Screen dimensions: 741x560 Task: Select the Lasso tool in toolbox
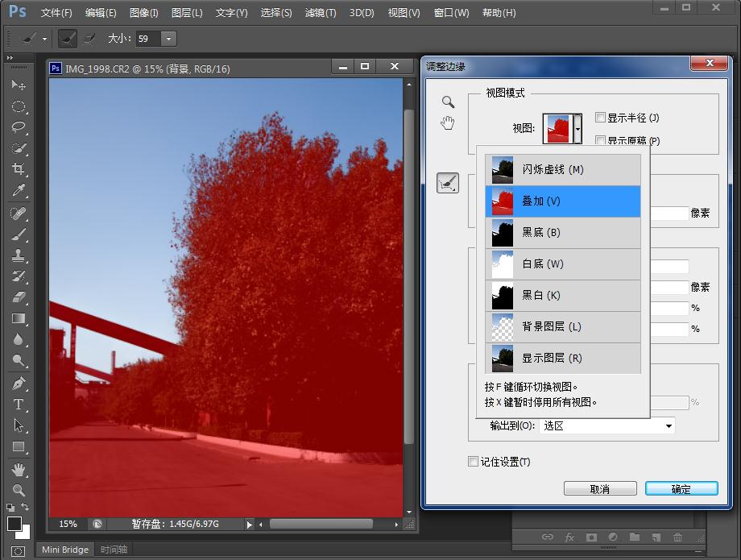pos(19,127)
